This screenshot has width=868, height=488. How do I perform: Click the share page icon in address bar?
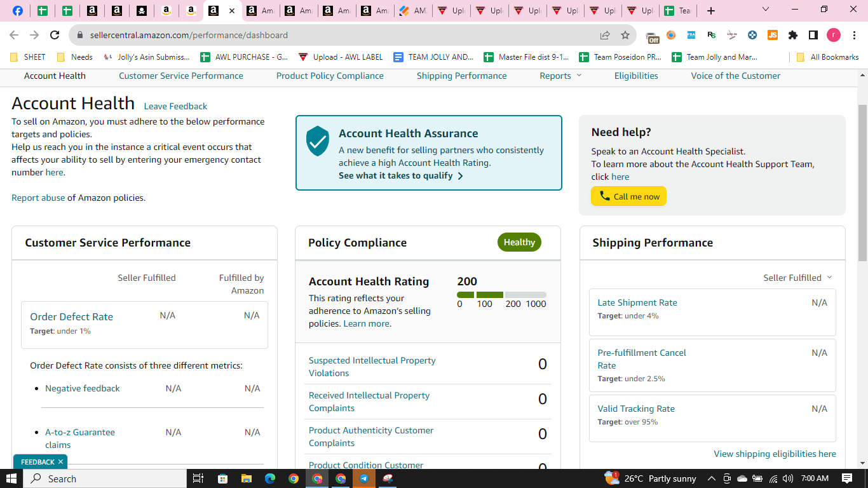coord(605,35)
